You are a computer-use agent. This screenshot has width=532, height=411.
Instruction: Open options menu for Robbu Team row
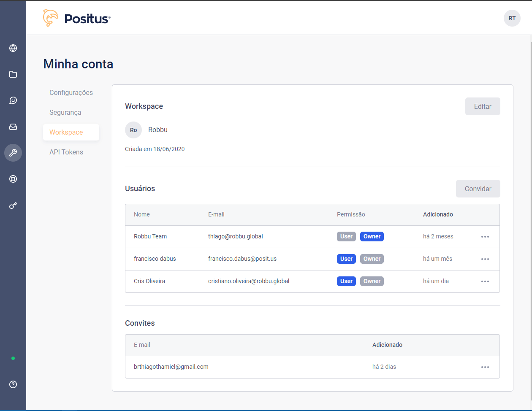(485, 237)
